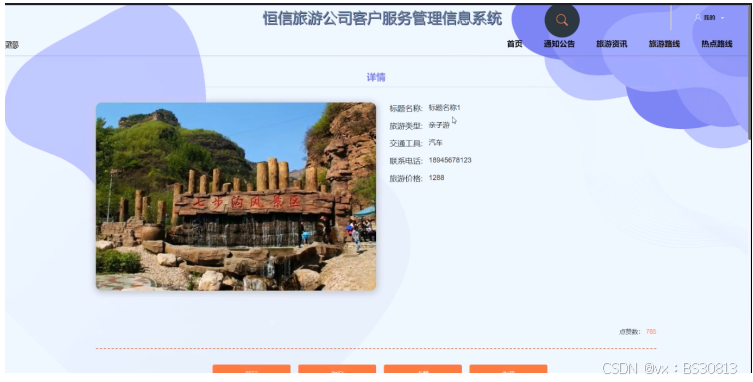
Task: Click the title value 标题名称1
Action: pyautogui.click(x=444, y=108)
